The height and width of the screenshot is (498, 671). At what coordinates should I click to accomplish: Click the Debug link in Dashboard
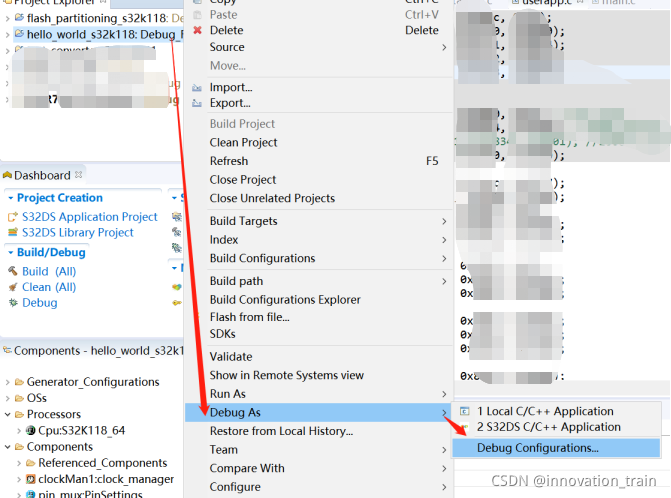(x=40, y=303)
